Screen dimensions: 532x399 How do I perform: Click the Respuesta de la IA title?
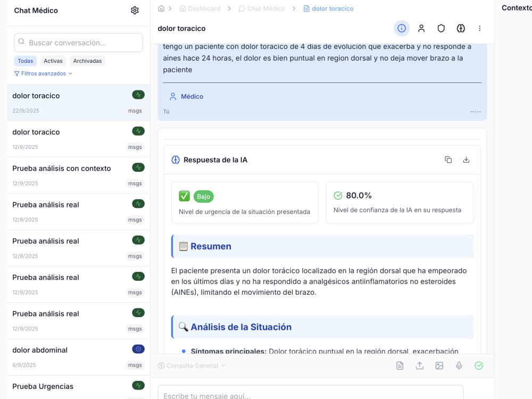tap(215, 160)
